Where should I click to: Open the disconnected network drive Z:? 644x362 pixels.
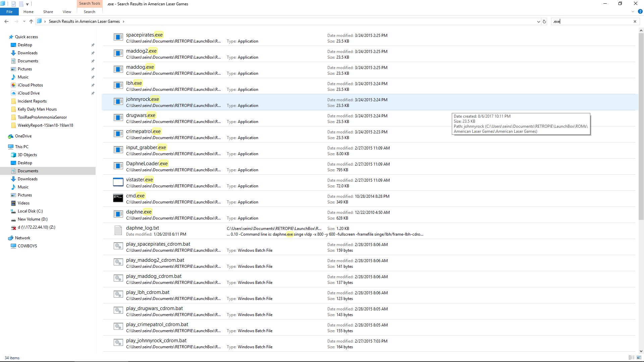(x=36, y=227)
